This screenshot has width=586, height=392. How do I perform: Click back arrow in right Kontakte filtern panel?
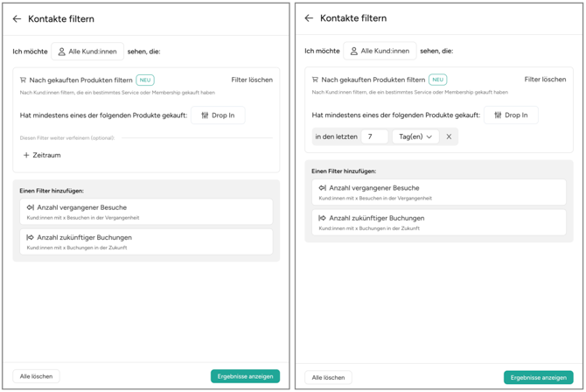point(309,18)
